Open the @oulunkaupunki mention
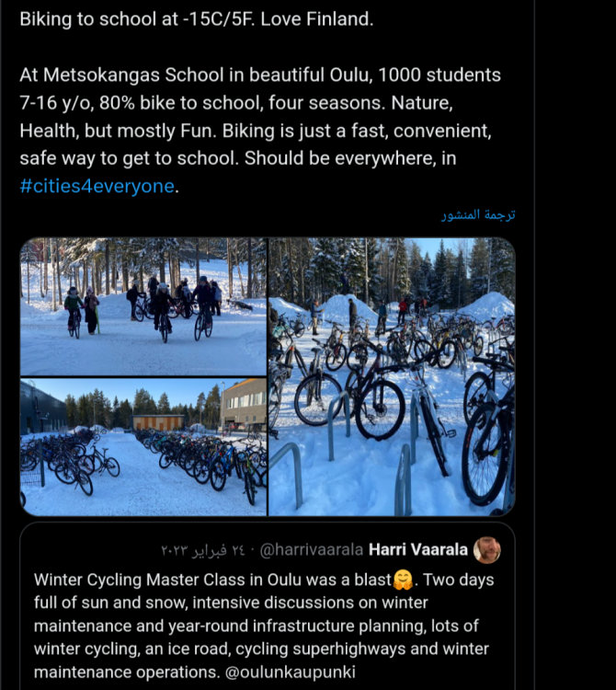The height and width of the screenshot is (690, 616). coord(291,673)
